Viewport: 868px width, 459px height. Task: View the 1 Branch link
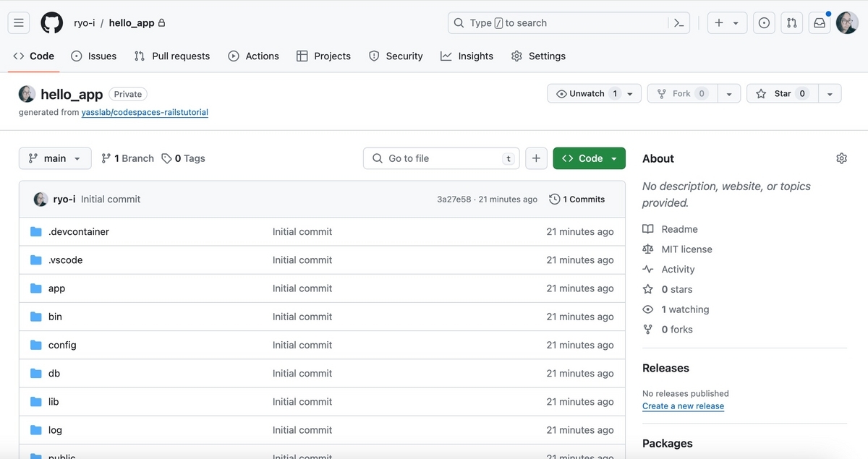[x=127, y=158]
